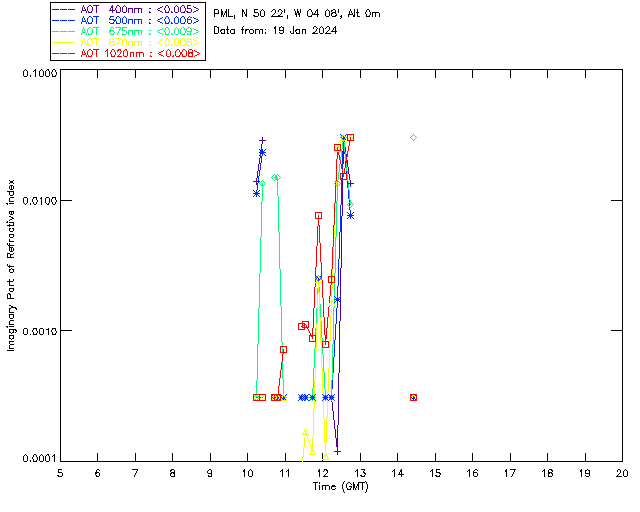The image size is (640, 512).
Task: Click the x-axis tick label 6
Action: click(x=98, y=473)
